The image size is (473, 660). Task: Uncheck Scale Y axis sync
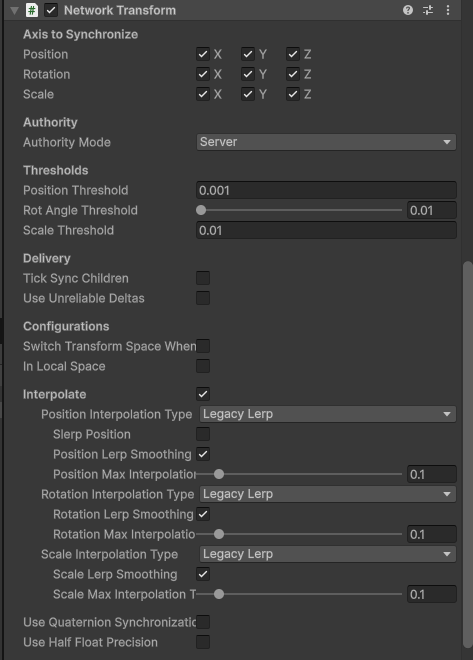coord(248,94)
